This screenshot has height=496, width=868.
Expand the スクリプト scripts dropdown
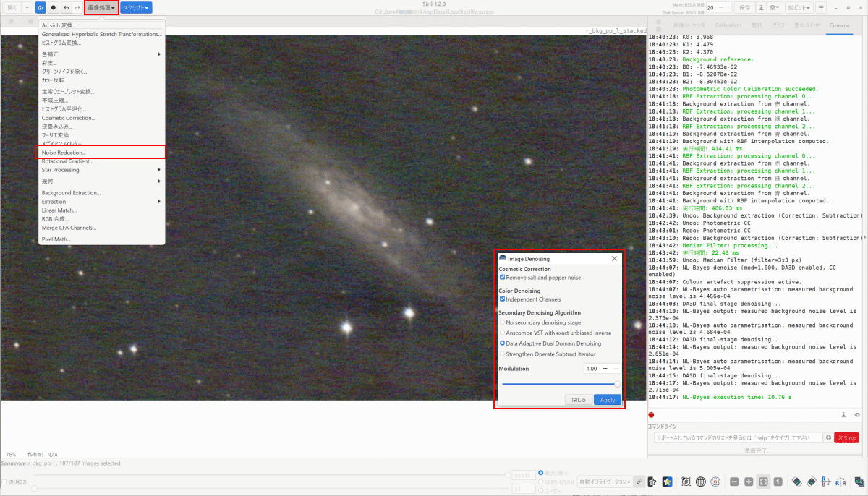pos(137,7)
